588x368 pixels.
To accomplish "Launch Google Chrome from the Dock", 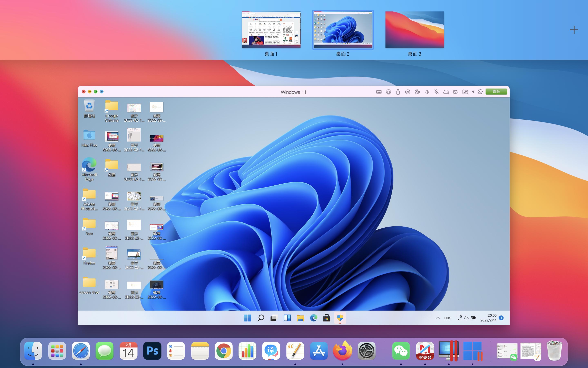I will click(224, 351).
